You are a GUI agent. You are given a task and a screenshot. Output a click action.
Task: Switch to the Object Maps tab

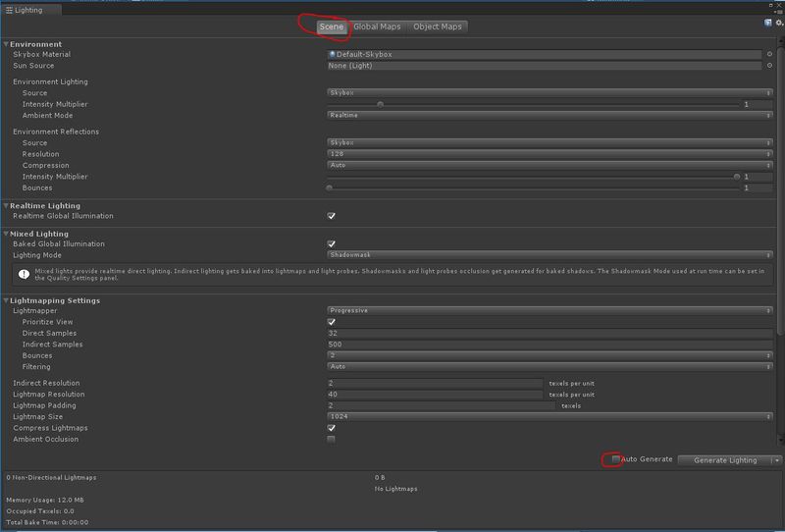tap(438, 27)
